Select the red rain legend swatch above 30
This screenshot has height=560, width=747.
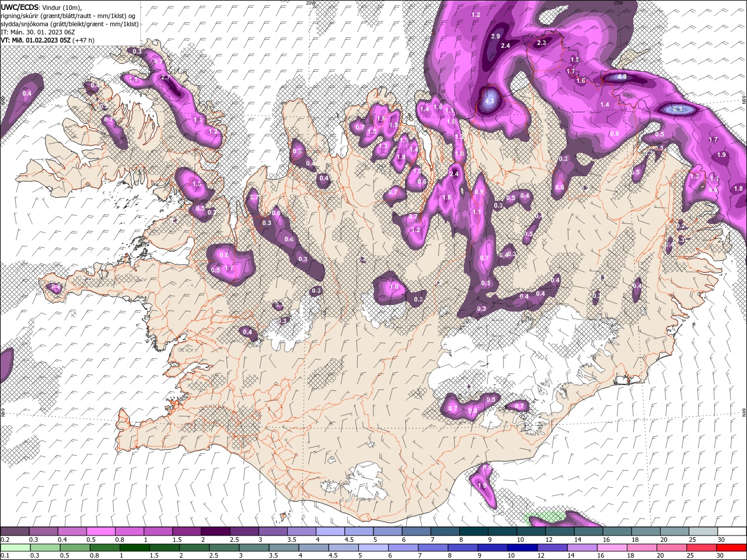click(x=732, y=548)
